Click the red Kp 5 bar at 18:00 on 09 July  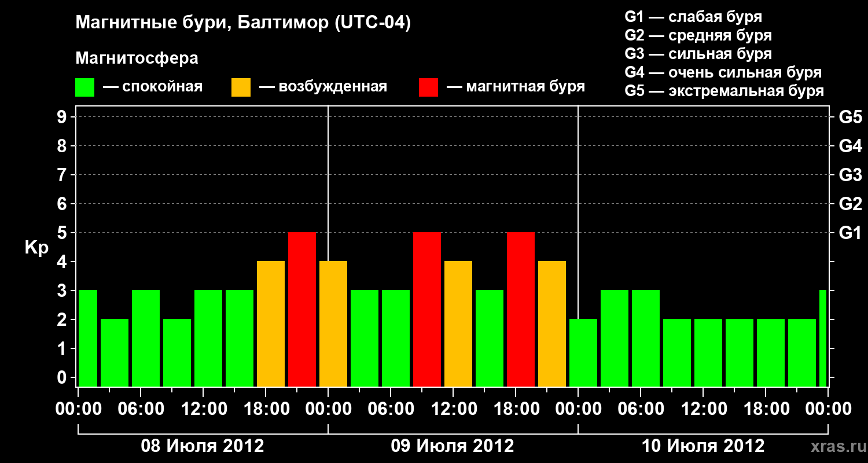coord(521,310)
